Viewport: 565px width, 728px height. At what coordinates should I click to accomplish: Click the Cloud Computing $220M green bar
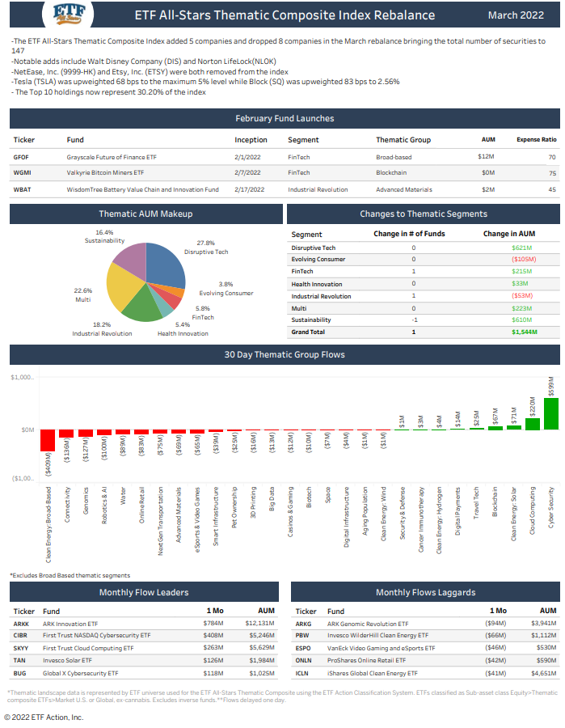pos(532,424)
